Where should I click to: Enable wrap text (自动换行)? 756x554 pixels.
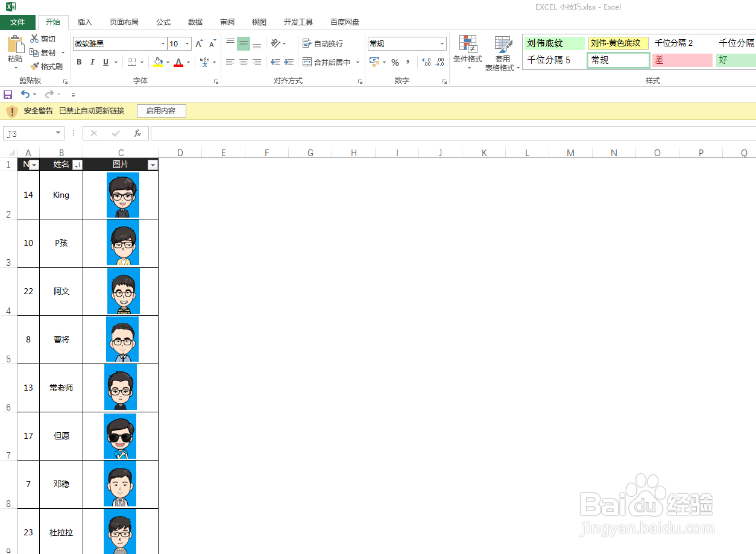click(x=323, y=43)
